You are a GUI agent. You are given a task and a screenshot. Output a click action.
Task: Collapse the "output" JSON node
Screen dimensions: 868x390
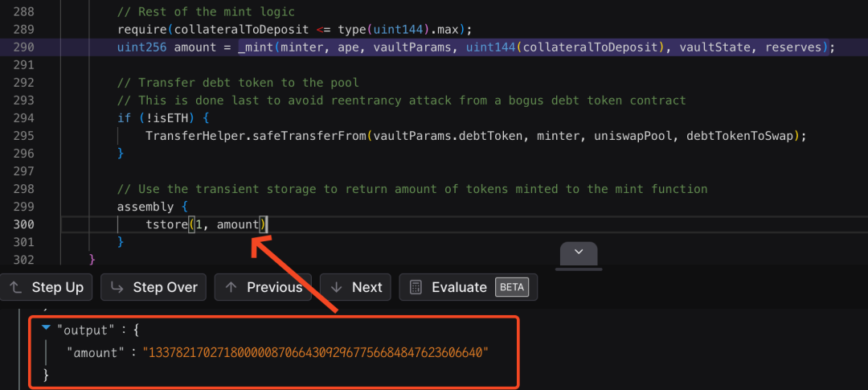point(47,328)
